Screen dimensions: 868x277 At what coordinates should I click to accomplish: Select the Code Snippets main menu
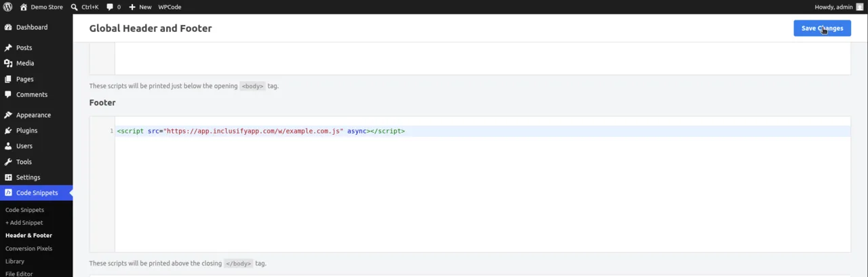tap(36, 192)
